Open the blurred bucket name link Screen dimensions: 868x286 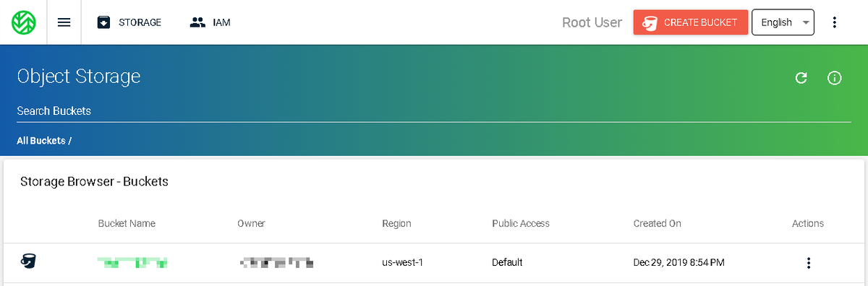coord(135,263)
